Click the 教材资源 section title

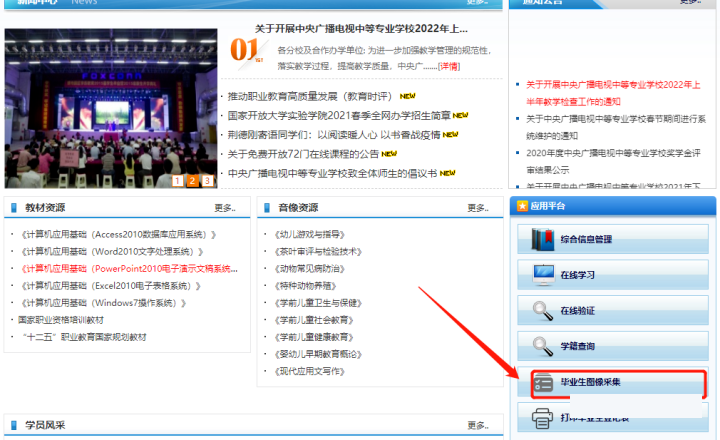coord(45,208)
